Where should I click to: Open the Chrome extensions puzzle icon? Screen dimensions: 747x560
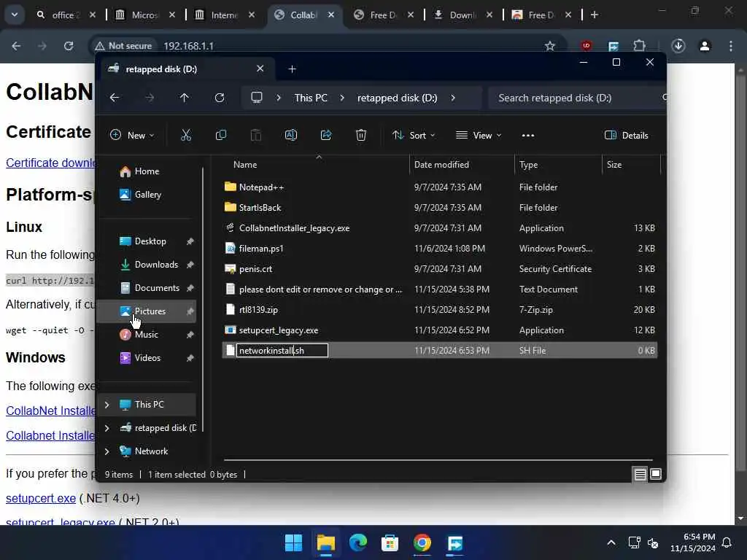point(639,46)
